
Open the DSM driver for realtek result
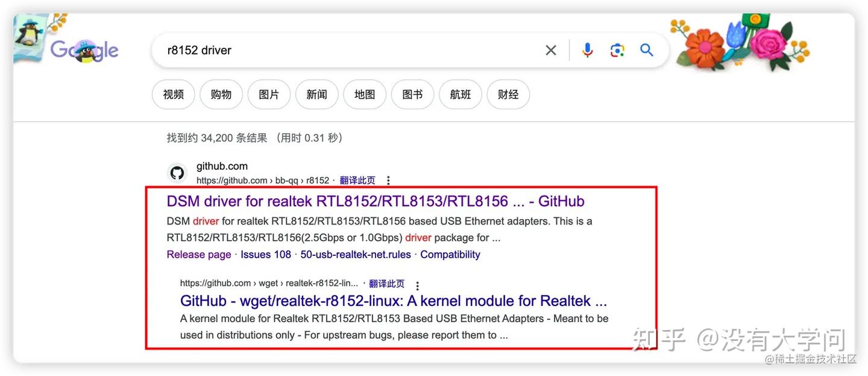click(376, 202)
